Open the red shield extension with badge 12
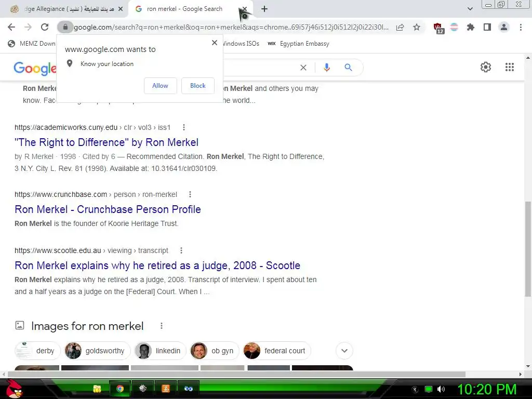This screenshot has width=532, height=399. tap(438, 28)
